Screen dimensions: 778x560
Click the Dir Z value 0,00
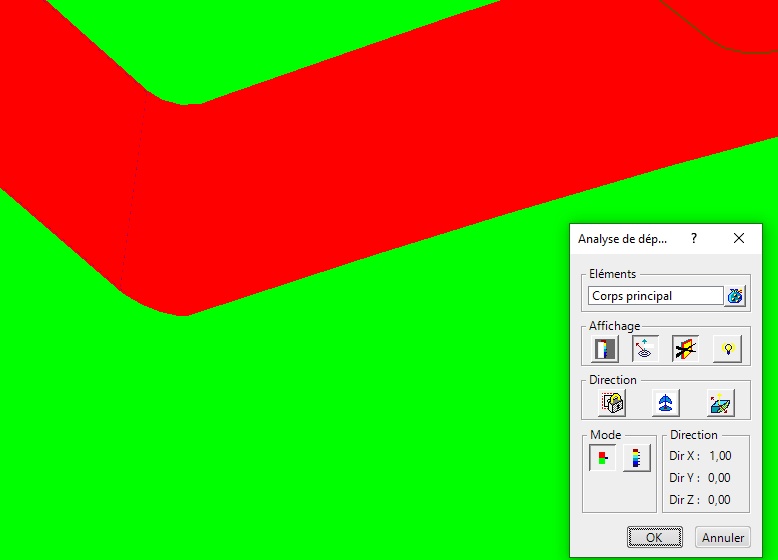point(719,499)
